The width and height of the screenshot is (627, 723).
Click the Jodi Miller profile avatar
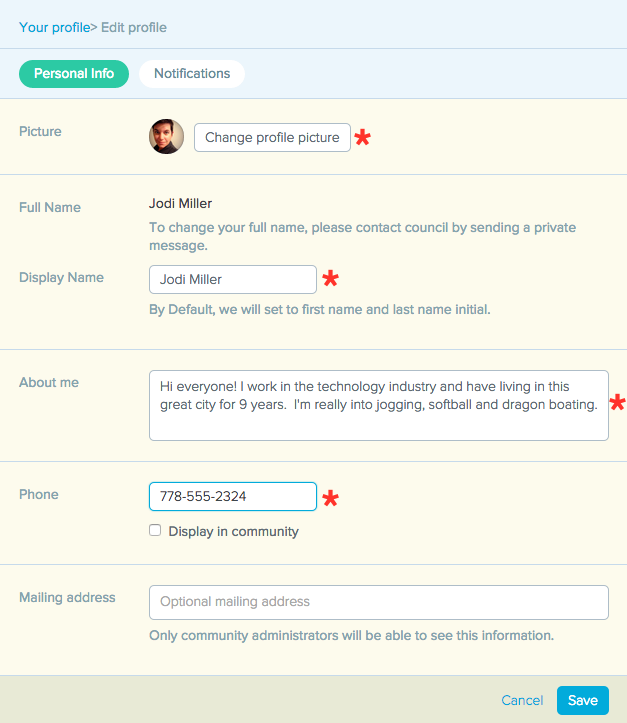coord(166,137)
